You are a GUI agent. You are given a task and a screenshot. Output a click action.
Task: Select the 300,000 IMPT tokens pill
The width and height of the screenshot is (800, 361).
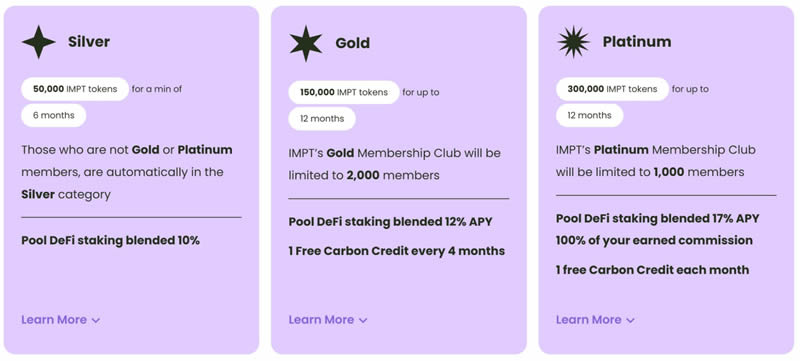[x=612, y=89]
